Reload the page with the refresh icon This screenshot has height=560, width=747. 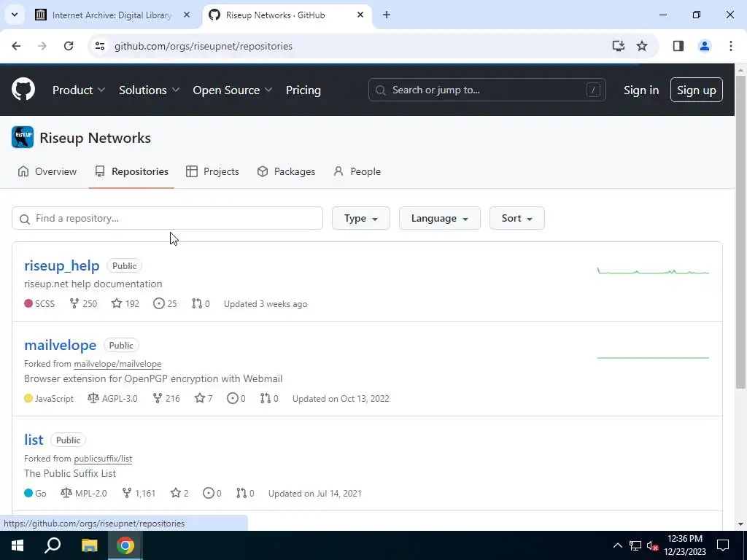[x=69, y=46]
